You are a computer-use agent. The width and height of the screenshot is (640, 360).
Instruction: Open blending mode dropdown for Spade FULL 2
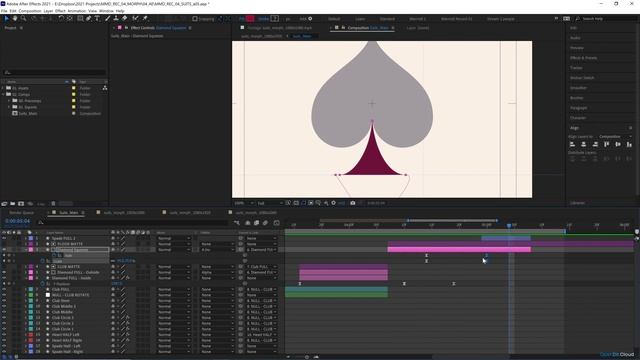pos(174,238)
